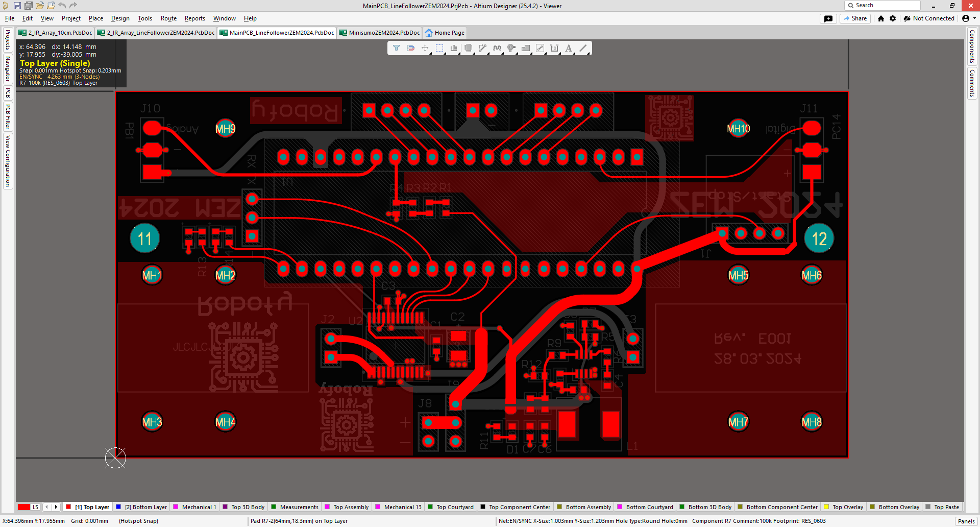Open the settings gear icon
Screen dimensions: 980x527
tap(893, 18)
